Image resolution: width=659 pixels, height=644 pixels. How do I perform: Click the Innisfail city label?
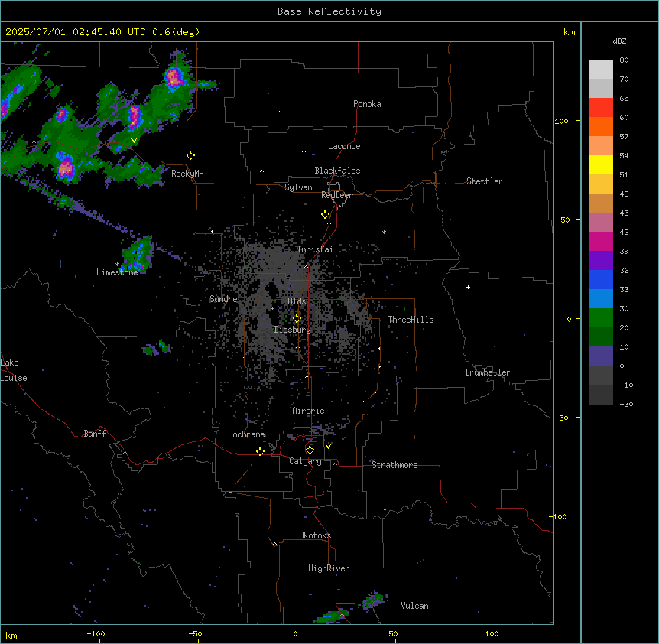point(317,249)
